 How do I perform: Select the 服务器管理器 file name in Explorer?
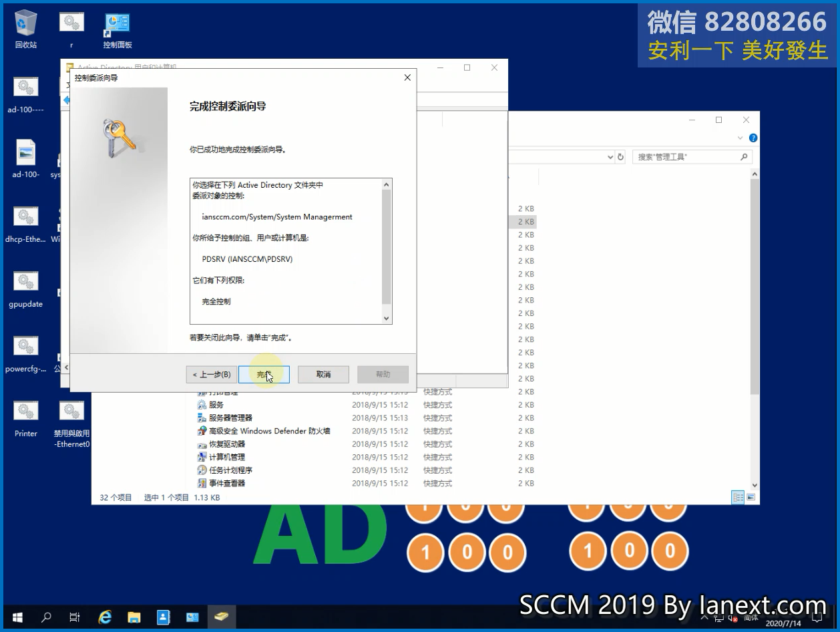click(230, 418)
